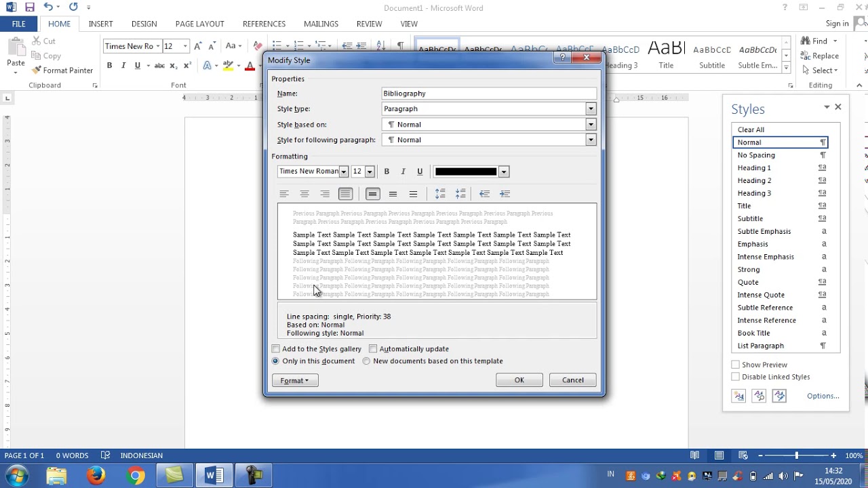Switch to Read Mode in status bar
This screenshot has width=868, height=488.
(x=694, y=455)
